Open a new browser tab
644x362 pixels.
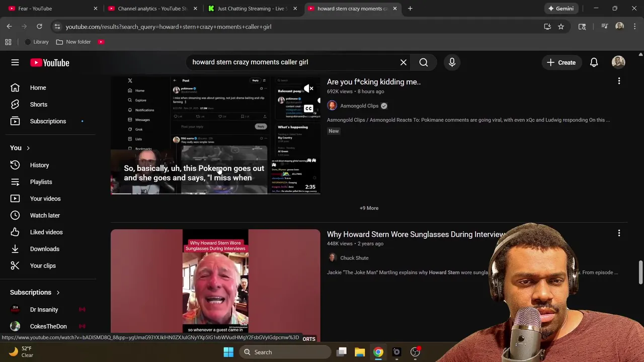click(410, 9)
